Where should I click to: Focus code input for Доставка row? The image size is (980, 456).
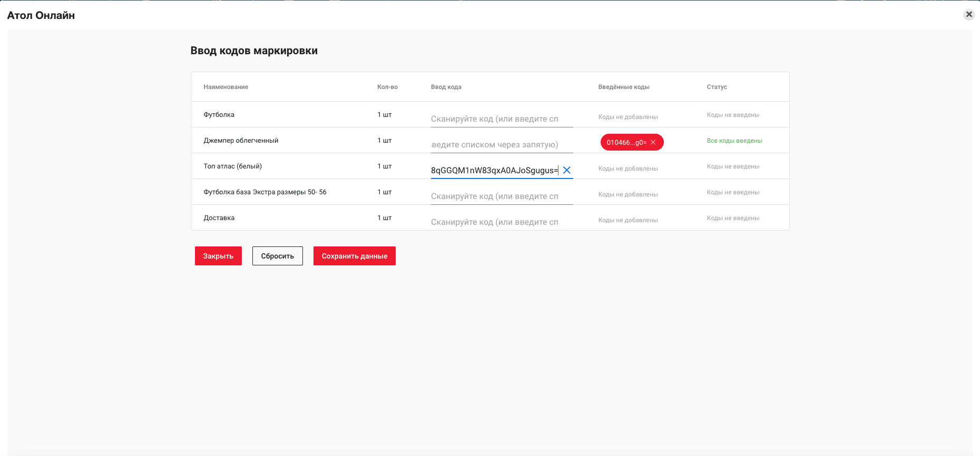(x=502, y=222)
